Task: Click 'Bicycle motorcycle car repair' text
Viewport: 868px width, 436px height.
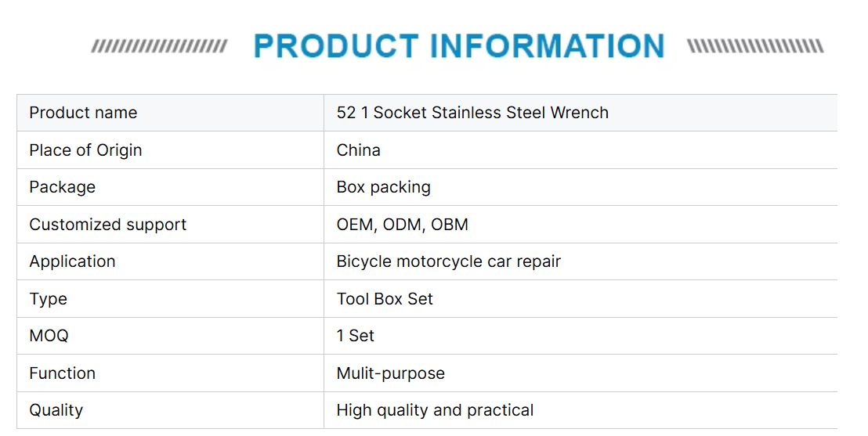Action: tap(449, 261)
